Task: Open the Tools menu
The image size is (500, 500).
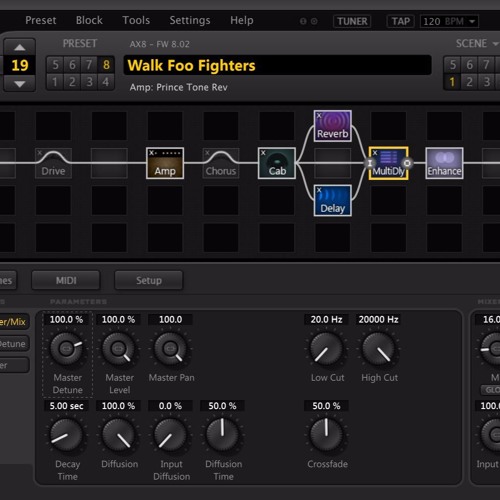Action: pos(136,20)
